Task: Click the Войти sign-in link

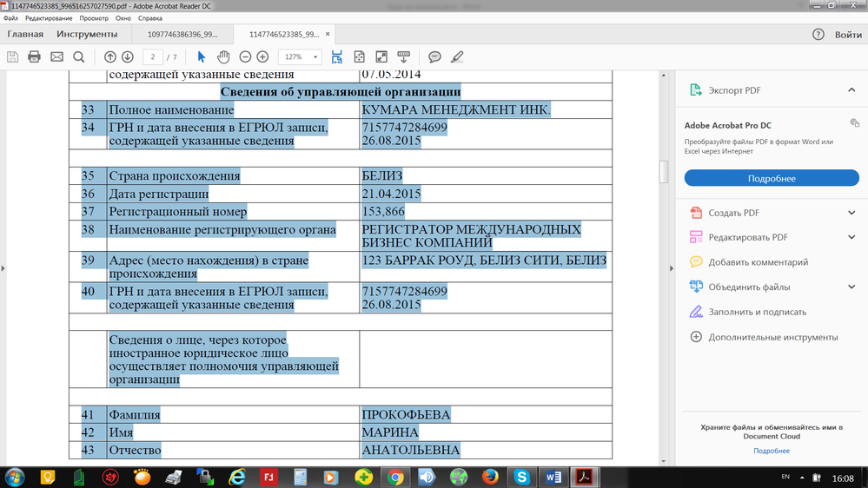Action: pyautogui.click(x=847, y=35)
